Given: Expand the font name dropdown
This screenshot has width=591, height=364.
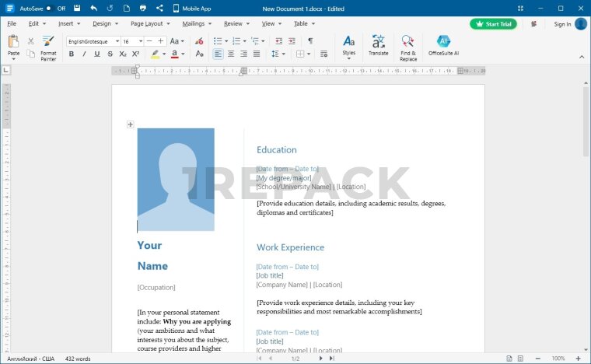Looking at the screenshot, I should (117, 41).
